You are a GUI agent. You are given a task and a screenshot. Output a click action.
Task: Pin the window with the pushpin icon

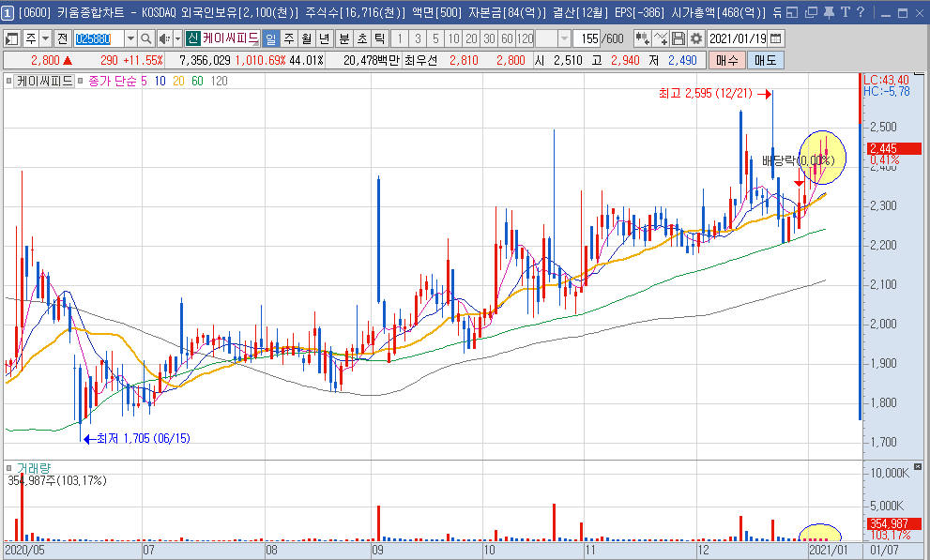[x=829, y=12]
